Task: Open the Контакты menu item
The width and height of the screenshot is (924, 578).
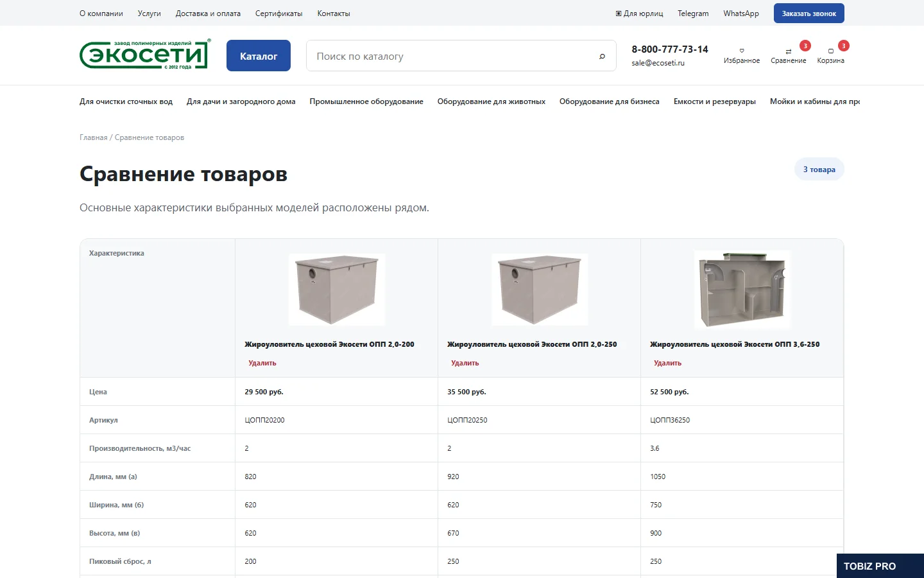Action: (334, 13)
